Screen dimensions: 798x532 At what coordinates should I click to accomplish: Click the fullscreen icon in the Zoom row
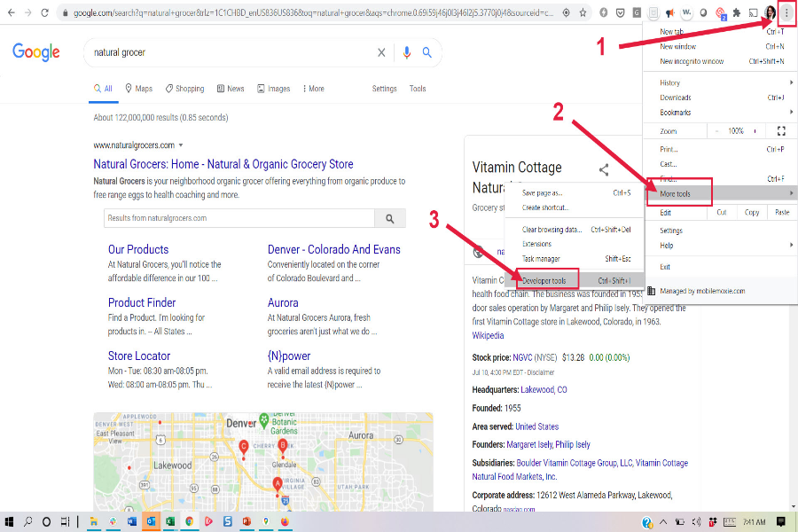[781, 130]
